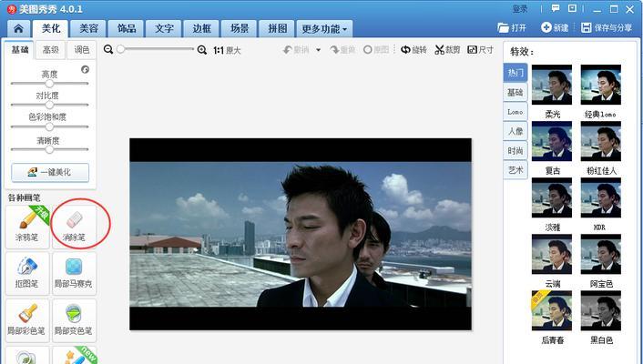
Task: Click the 旋转 rotate tool
Action: click(413, 50)
